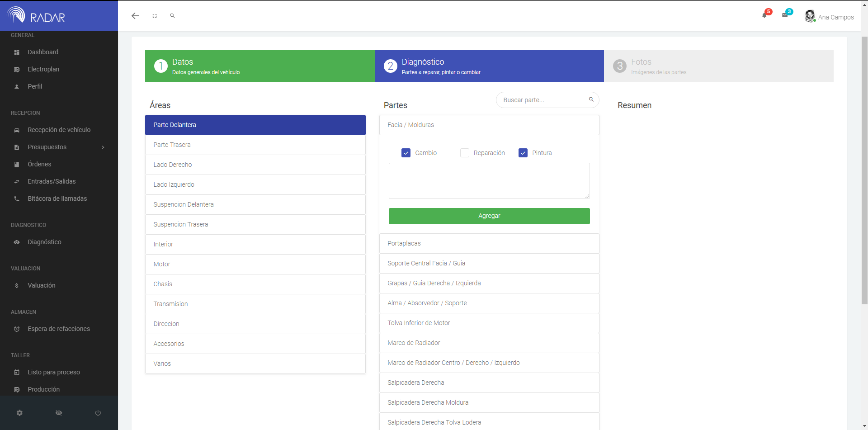
Task: Enable the Reparación checkbox
Action: [464, 153]
